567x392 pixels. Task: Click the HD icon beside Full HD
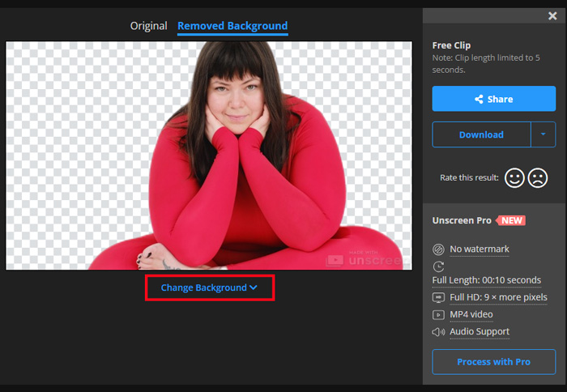[x=438, y=297]
